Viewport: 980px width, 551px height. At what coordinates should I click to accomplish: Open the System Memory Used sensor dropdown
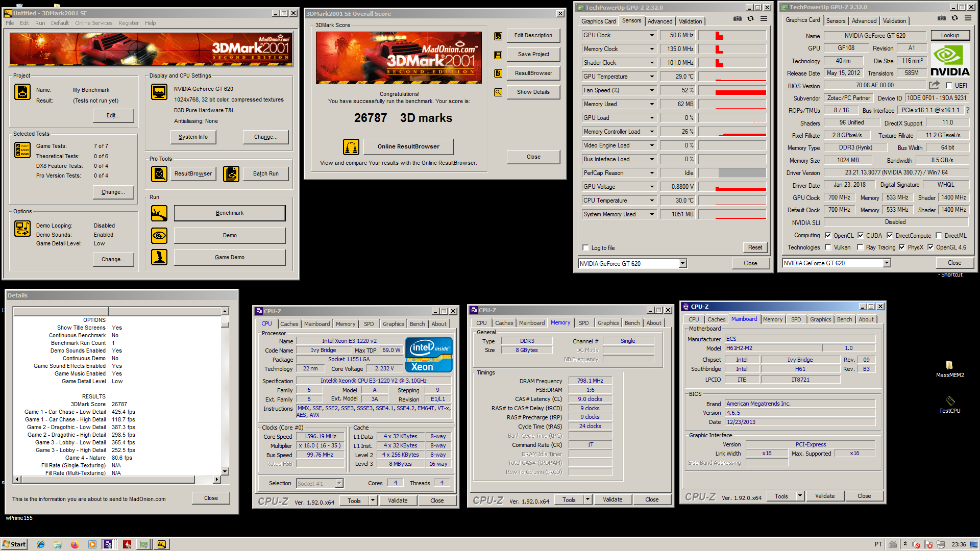[652, 214]
